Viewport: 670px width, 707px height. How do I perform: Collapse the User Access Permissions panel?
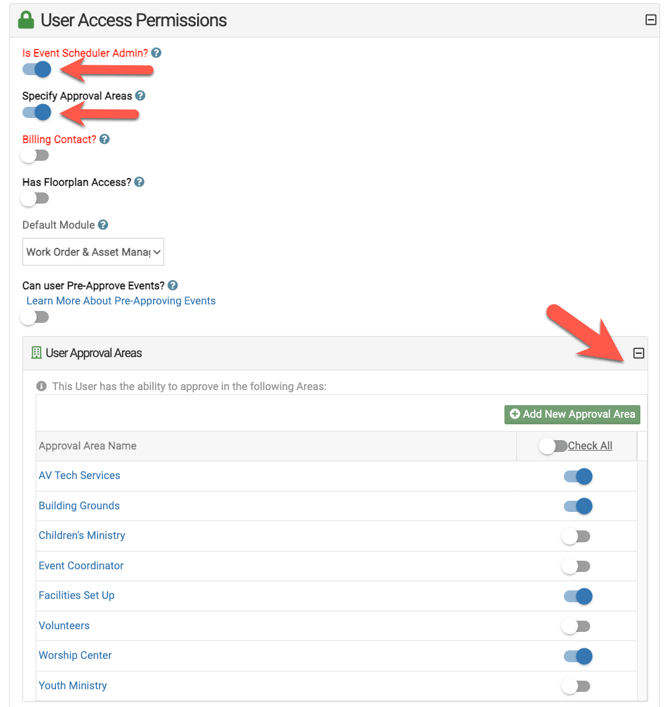click(x=650, y=20)
